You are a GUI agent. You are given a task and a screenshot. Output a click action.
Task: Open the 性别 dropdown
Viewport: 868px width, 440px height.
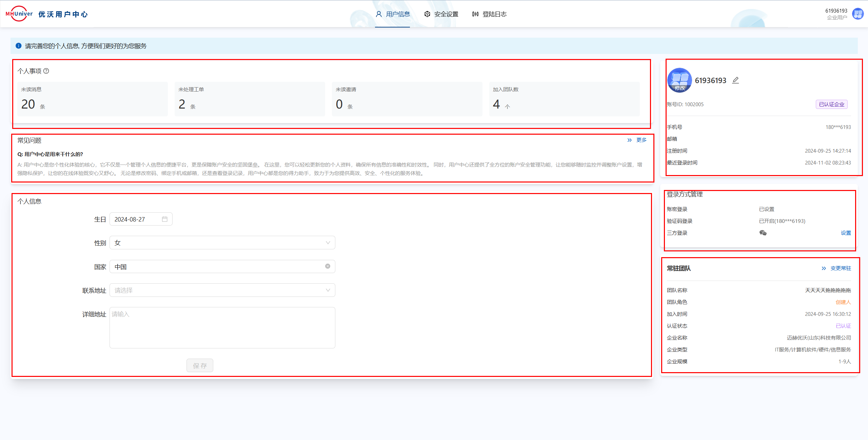(222, 243)
